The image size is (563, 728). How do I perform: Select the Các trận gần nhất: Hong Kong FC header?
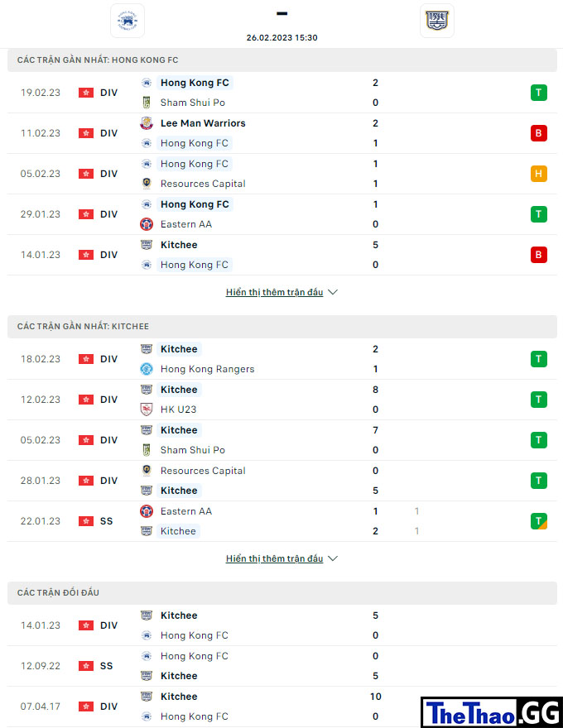point(282,60)
